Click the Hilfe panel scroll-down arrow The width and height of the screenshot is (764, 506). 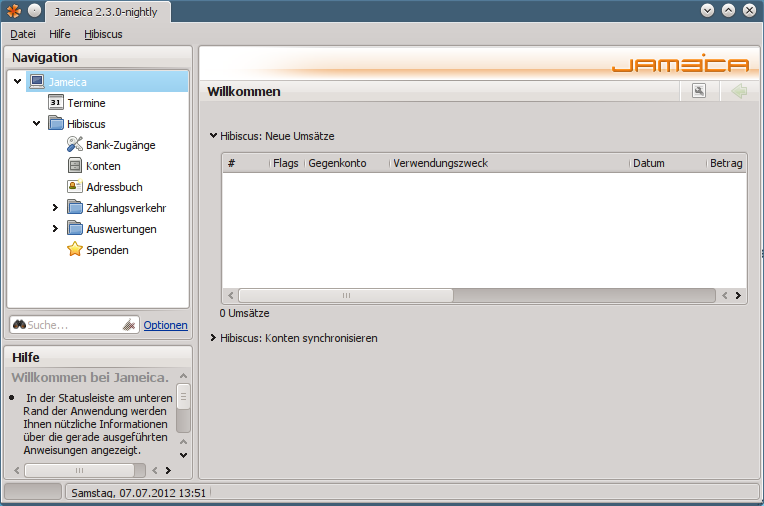coord(183,455)
